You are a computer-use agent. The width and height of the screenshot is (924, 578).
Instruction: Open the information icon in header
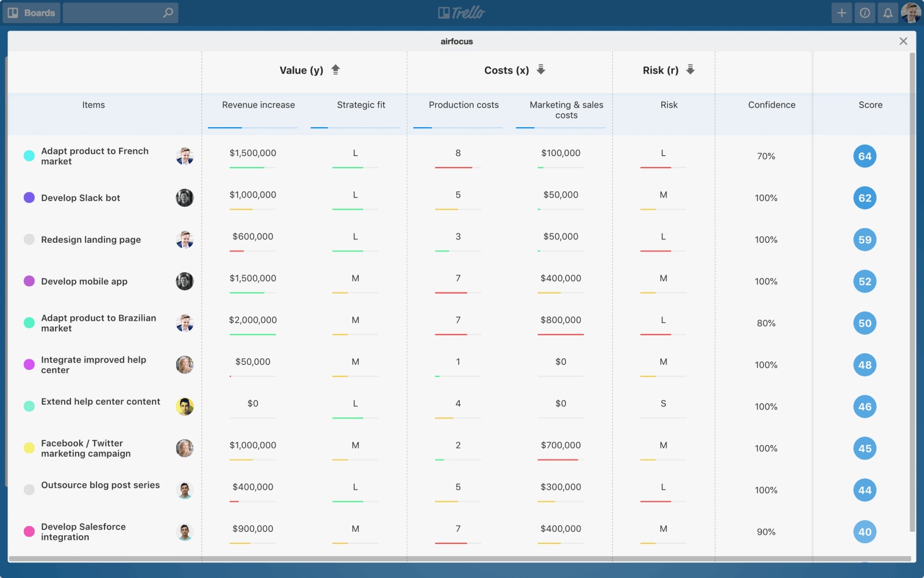coord(865,13)
